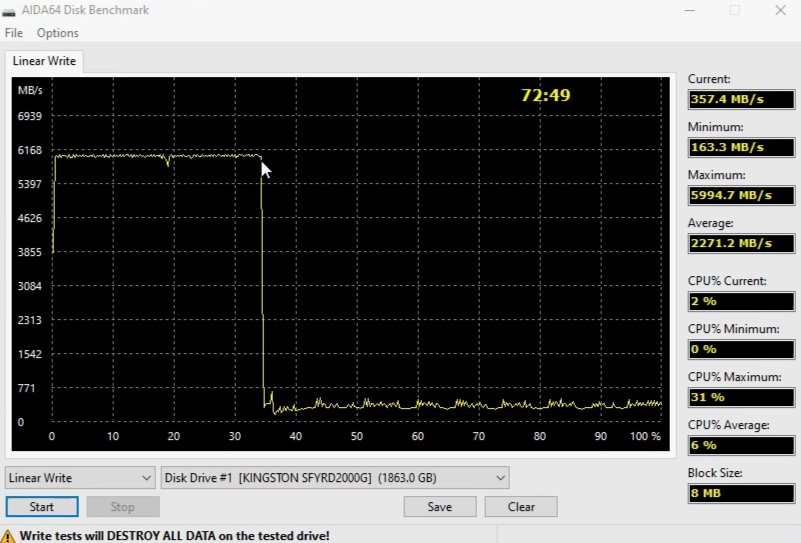
Task: Click the warning triangle icon in status bar
Action: (x=8, y=536)
